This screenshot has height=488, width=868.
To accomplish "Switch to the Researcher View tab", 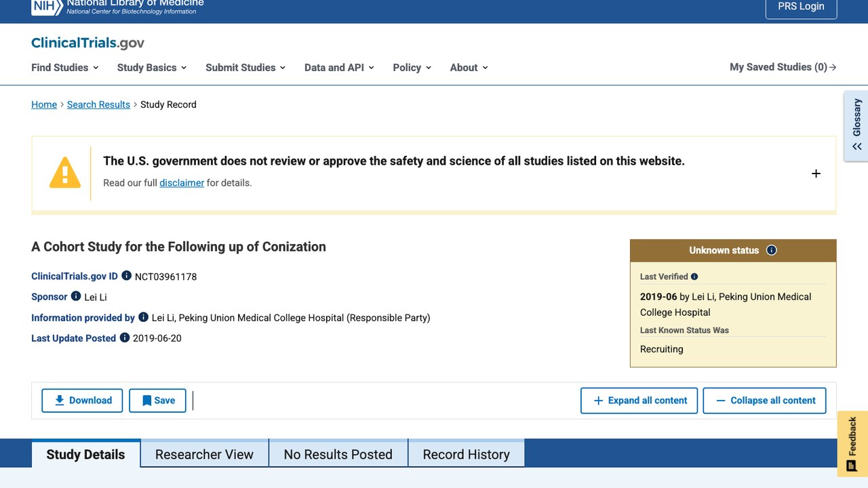I will click(x=204, y=454).
